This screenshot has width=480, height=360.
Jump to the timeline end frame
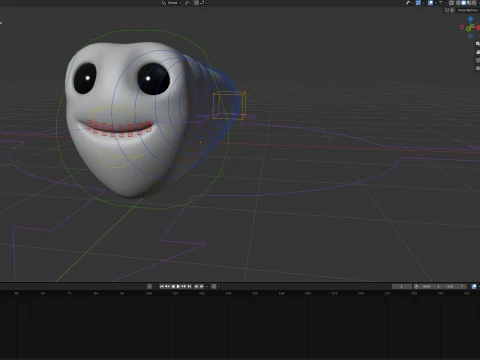coord(189,286)
